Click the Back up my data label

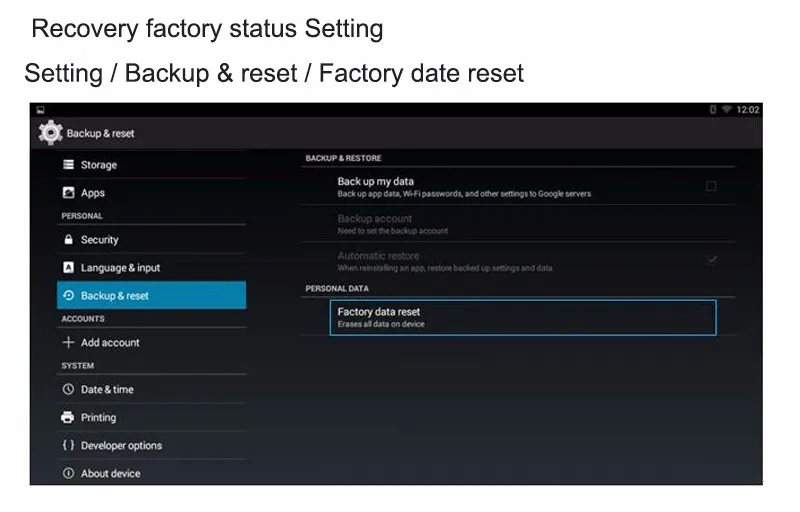tap(376, 182)
